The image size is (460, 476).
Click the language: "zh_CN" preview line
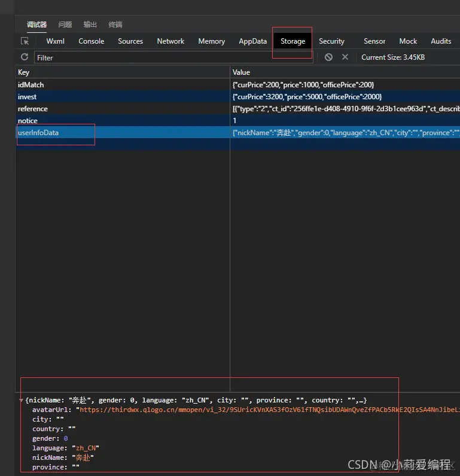(x=66, y=448)
